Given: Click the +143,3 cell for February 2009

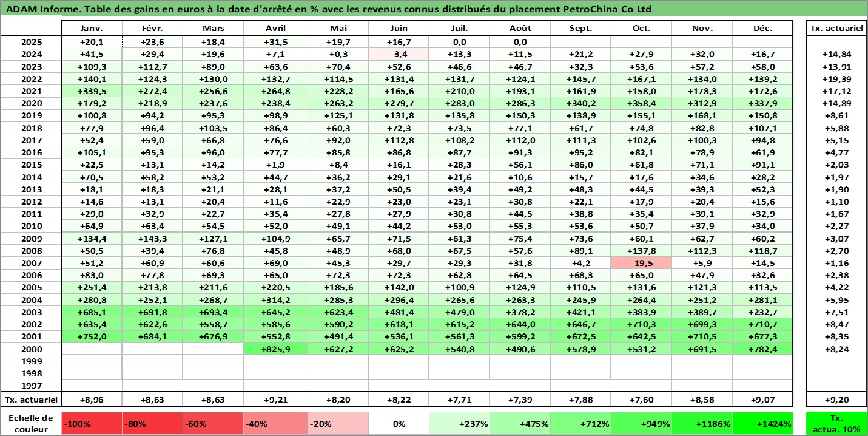Looking at the screenshot, I should tap(153, 239).
